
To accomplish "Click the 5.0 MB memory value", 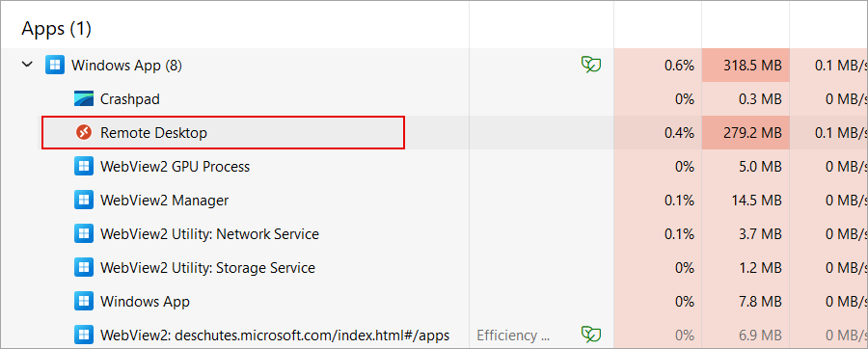I will [760, 167].
